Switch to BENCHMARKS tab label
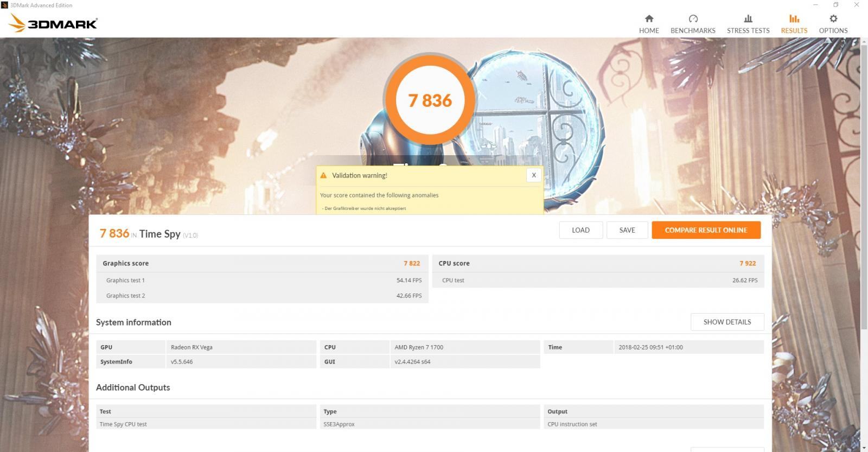The height and width of the screenshot is (452, 868). pyautogui.click(x=693, y=30)
